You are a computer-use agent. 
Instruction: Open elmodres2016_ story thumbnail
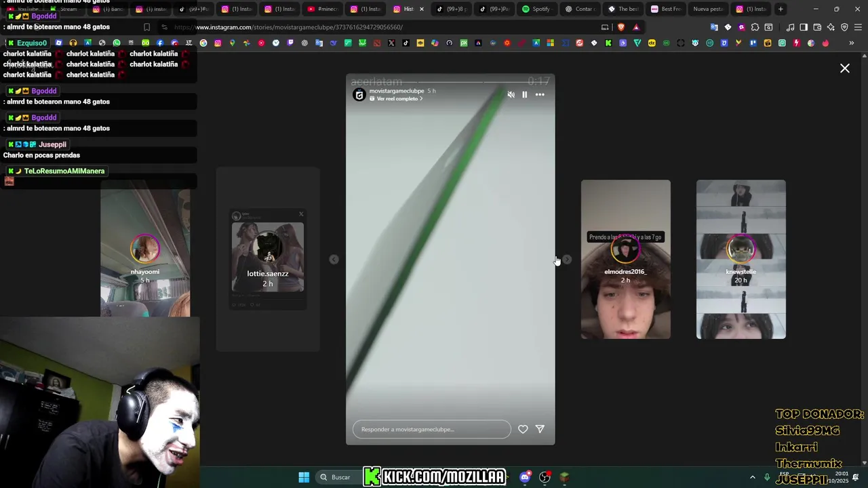pyautogui.click(x=625, y=260)
